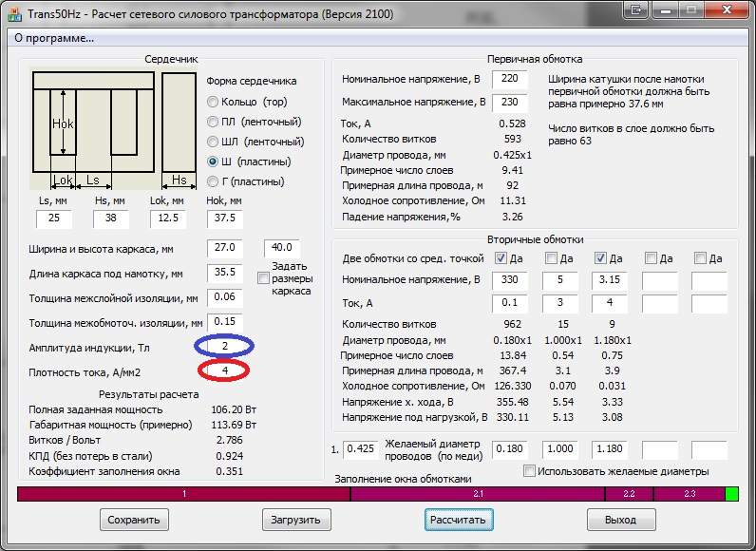Click the Ls, мм input box
This screenshot has width=756, height=551.
click(x=54, y=219)
